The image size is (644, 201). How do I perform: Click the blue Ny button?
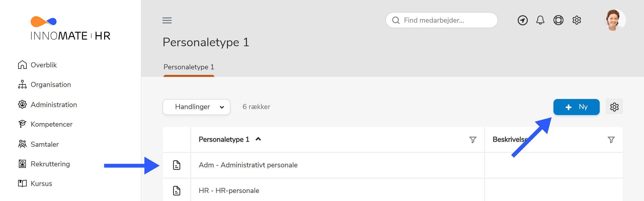point(576,107)
